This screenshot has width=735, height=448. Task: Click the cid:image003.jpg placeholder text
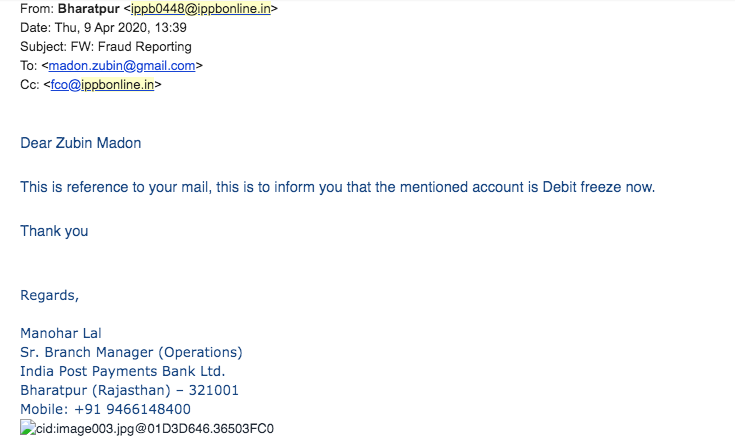155,428
